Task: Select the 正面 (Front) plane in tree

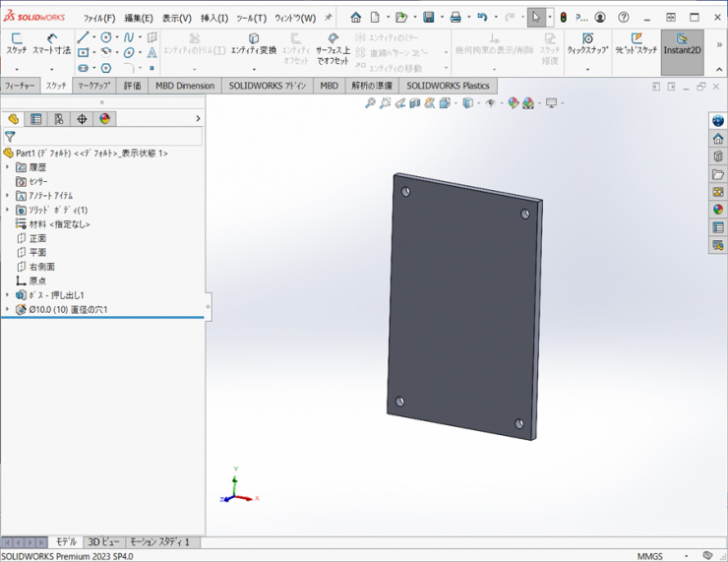Action: (x=37, y=238)
